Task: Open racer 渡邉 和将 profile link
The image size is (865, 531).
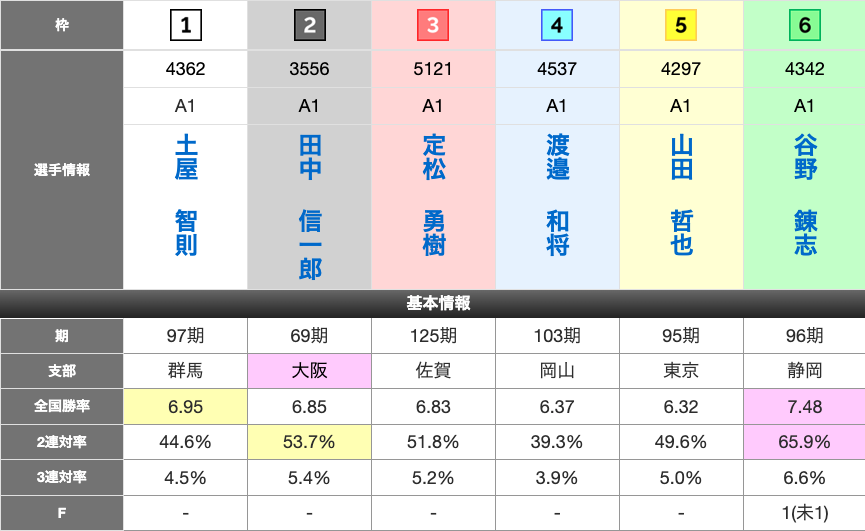Action: [557, 197]
